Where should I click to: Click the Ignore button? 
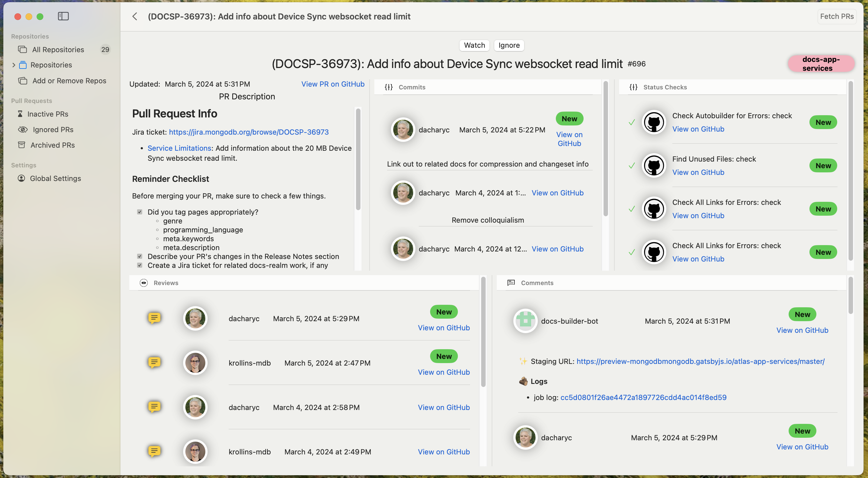tap(509, 45)
